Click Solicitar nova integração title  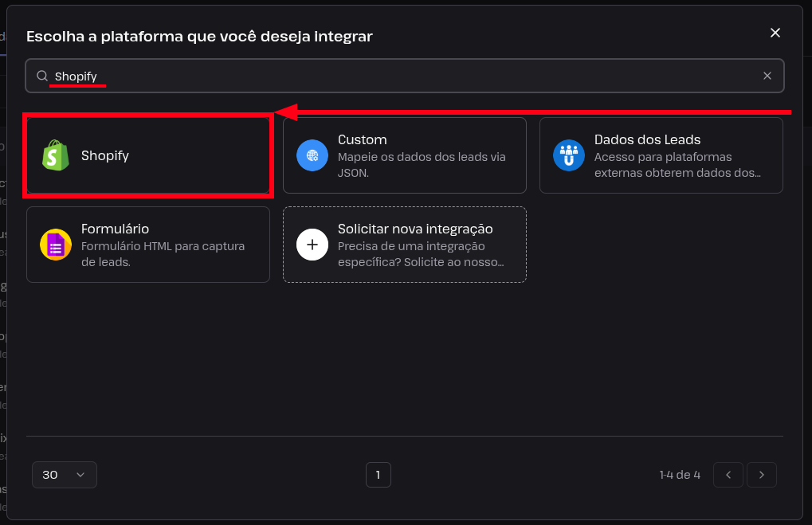[415, 229]
